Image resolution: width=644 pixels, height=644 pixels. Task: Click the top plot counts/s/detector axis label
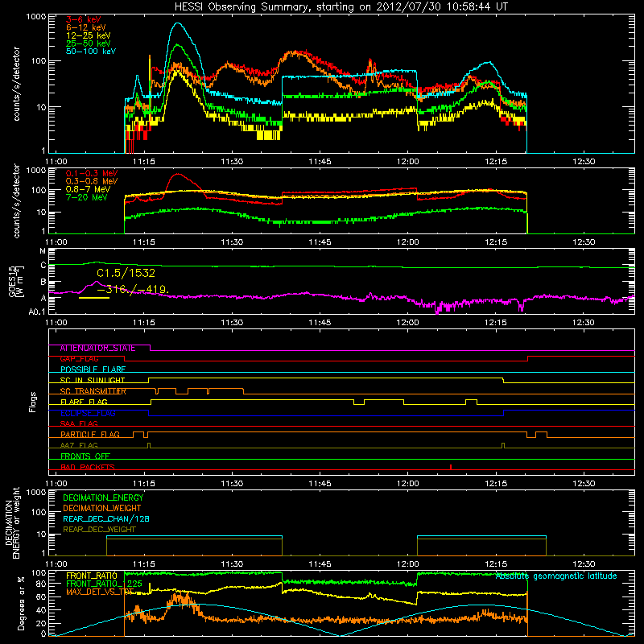click(16, 84)
